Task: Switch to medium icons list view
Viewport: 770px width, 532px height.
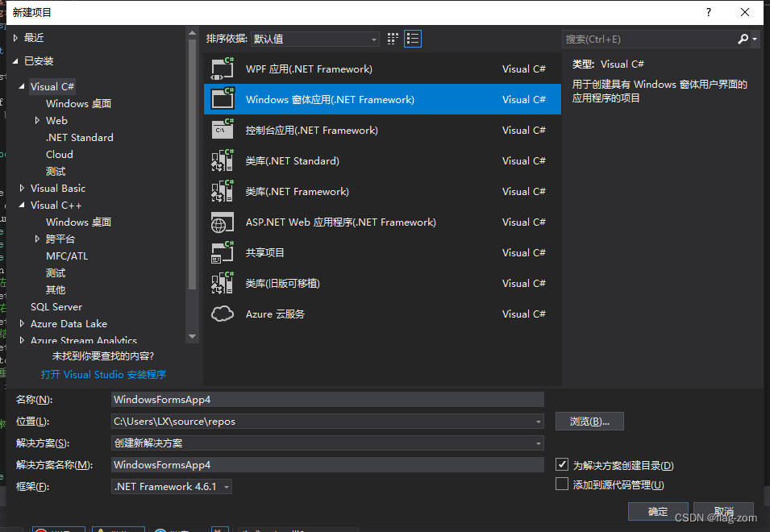Action: (413, 39)
